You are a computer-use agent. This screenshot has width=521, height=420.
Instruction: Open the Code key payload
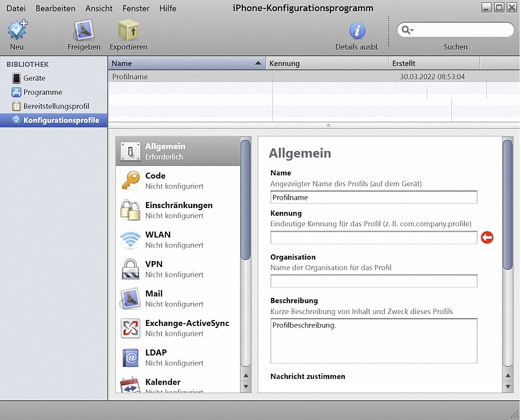pyautogui.click(x=131, y=181)
